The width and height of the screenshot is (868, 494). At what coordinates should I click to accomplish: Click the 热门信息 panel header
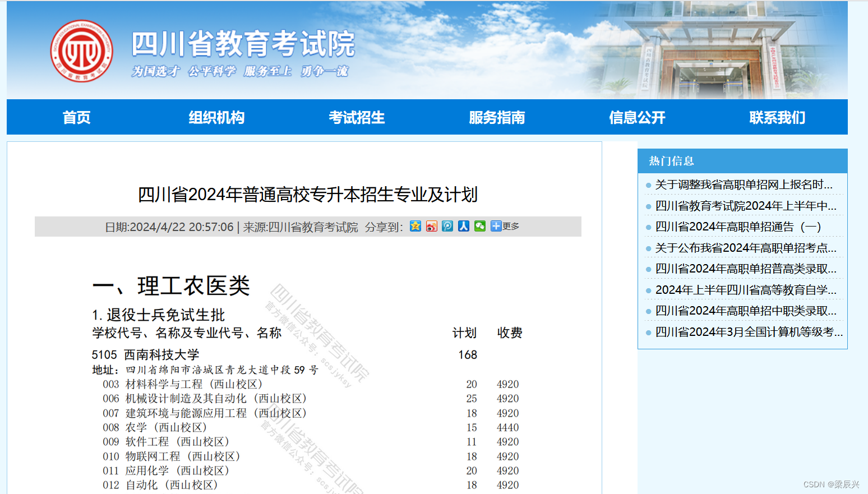click(x=742, y=161)
